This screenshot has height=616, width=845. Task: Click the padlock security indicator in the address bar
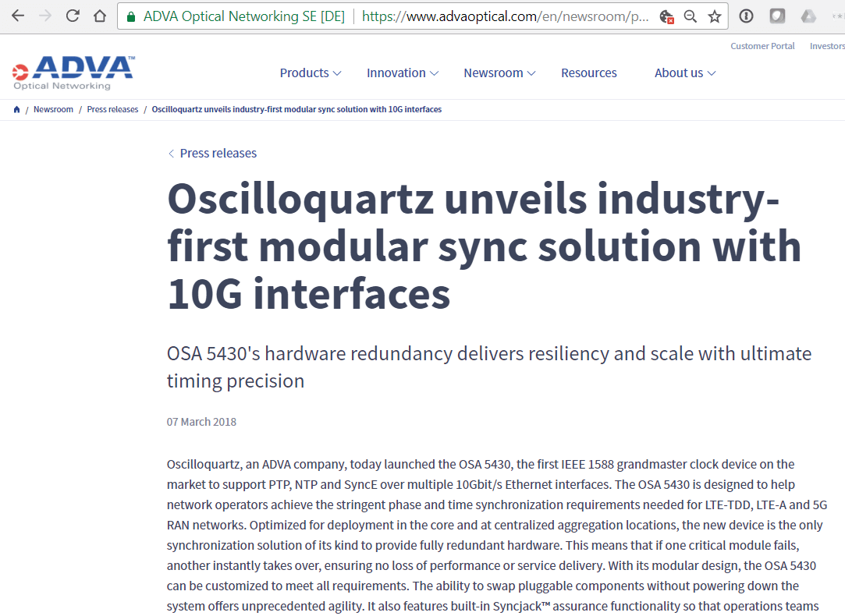coord(130,16)
